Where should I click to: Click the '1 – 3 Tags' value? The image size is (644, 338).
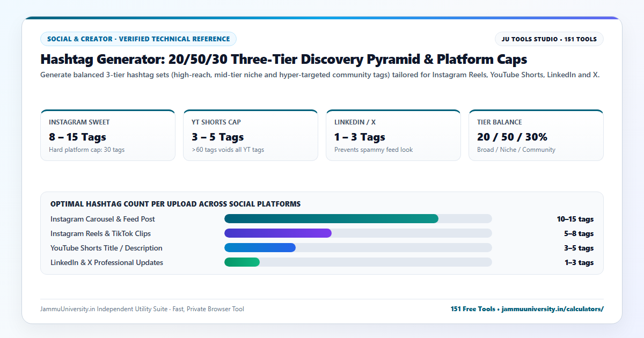(x=360, y=137)
